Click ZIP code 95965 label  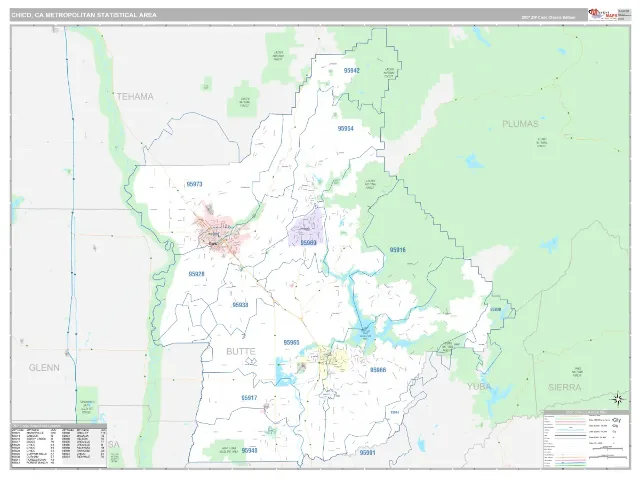click(x=291, y=342)
